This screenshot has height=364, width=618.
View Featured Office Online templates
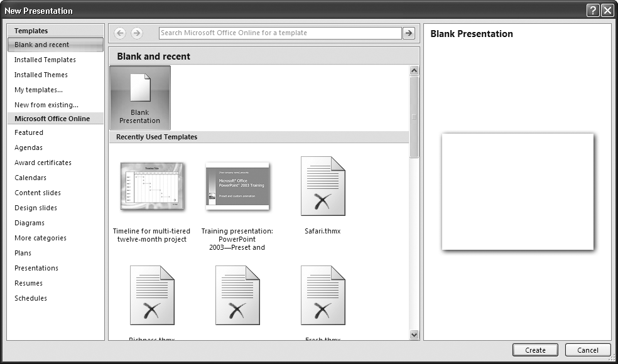[x=28, y=132]
